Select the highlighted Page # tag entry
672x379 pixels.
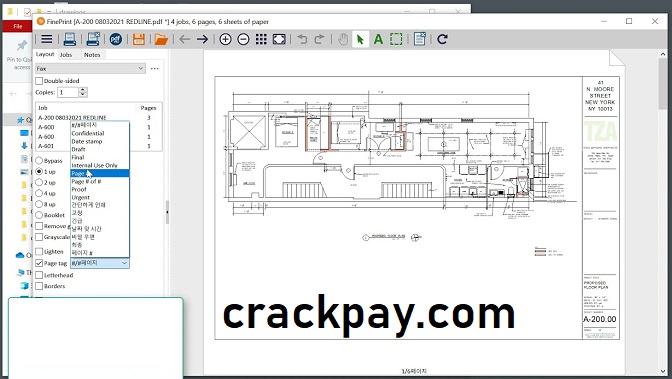tap(100, 173)
